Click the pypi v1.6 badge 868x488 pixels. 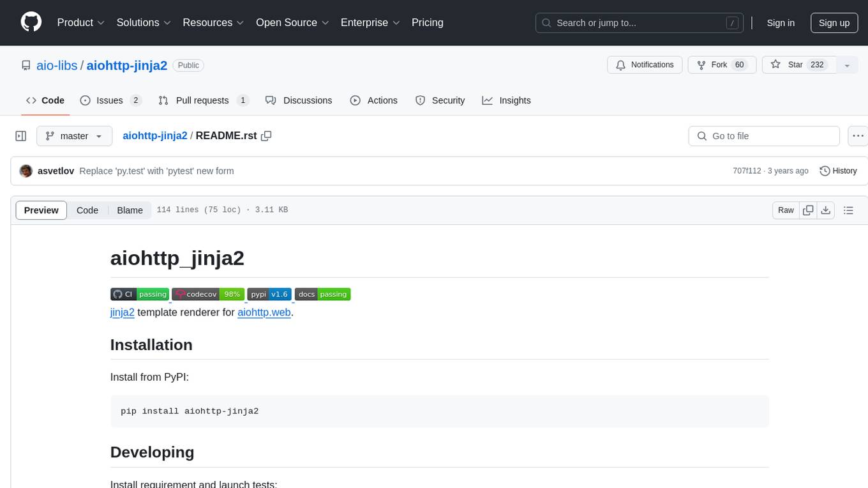pyautogui.click(x=269, y=294)
